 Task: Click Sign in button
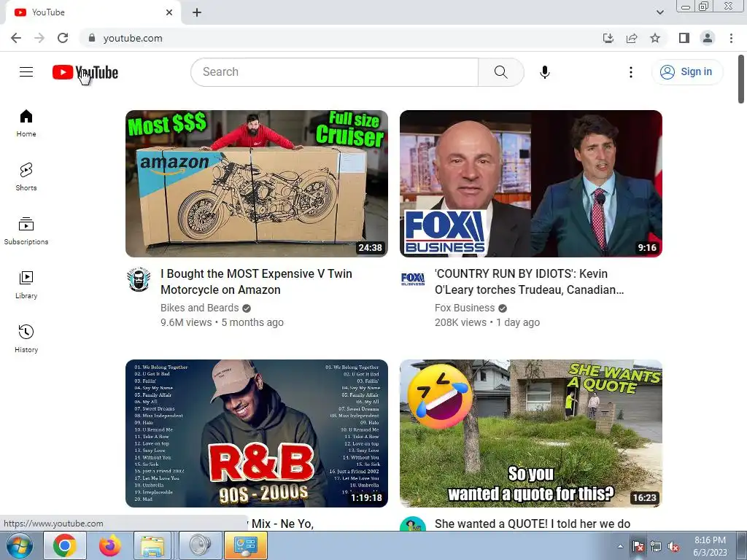(687, 72)
